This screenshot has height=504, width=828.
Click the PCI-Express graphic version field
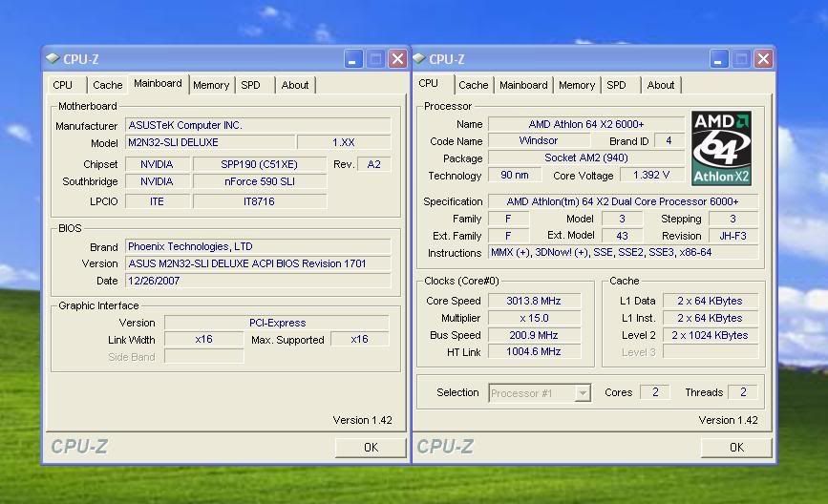coord(277,323)
